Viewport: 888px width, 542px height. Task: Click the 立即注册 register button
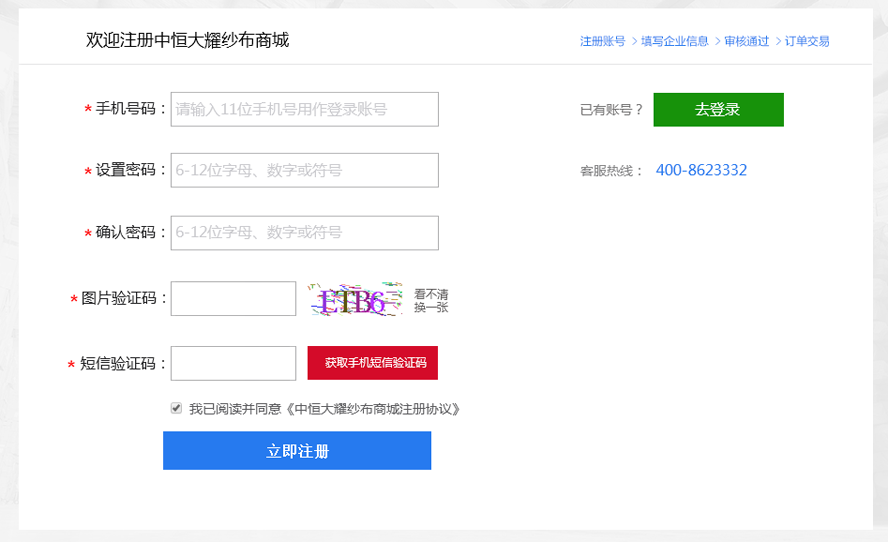(297, 451)
